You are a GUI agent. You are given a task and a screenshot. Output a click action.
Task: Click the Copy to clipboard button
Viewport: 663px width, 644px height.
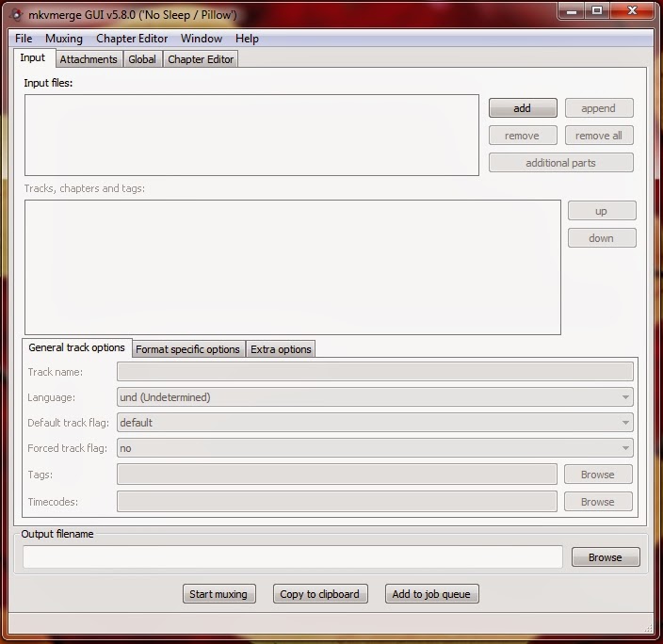[x=320, y=594]
